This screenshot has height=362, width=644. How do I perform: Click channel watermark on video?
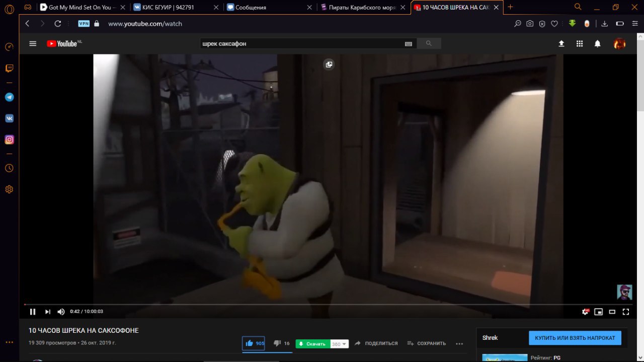tap(624, 293)
